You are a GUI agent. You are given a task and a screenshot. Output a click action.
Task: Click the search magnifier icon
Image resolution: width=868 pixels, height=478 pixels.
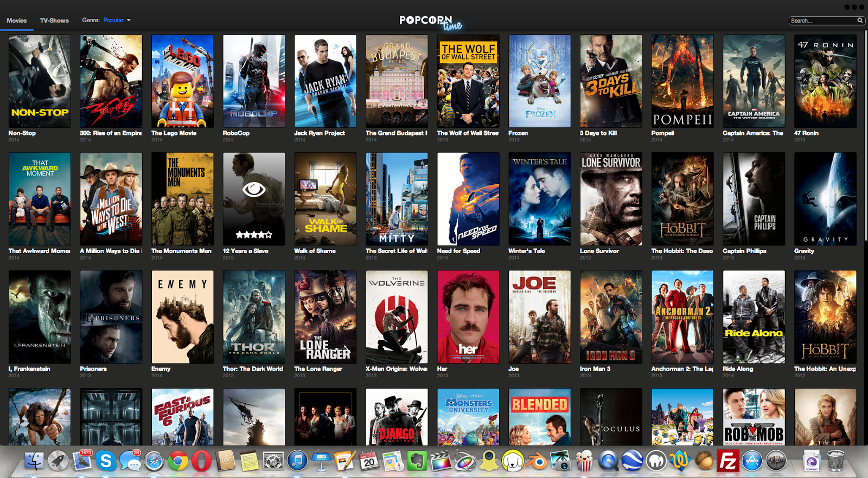(860, 21)
